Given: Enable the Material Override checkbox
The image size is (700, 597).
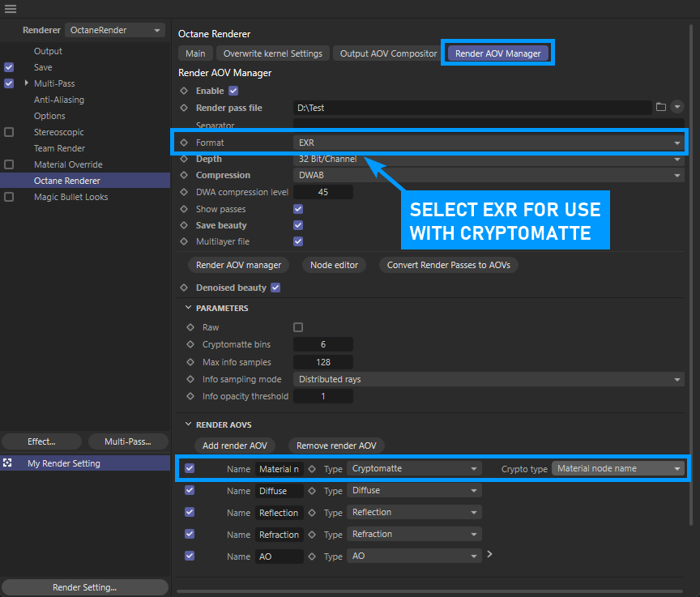Looking at the screenshot, I should [x=9, y=164].
